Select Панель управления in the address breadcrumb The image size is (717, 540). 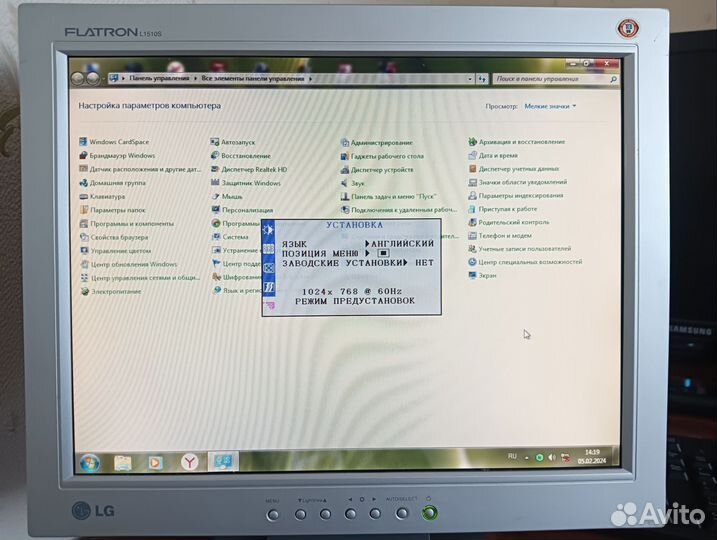(153, 78)
